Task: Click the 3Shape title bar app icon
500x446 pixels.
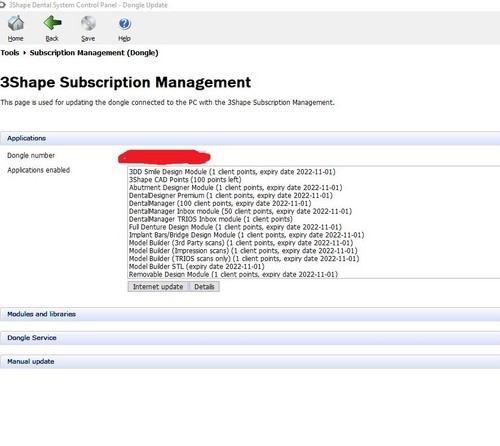Action: click(3, 5)
